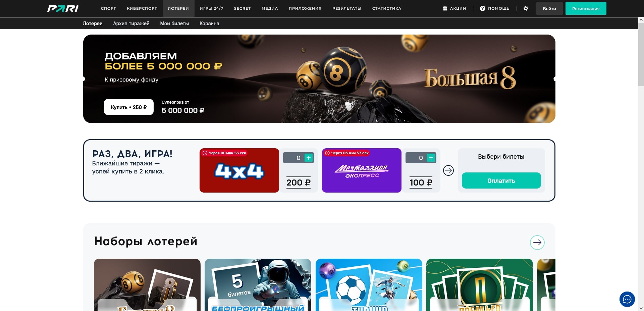Click the gift icon next to Акции

coord(445,8)
